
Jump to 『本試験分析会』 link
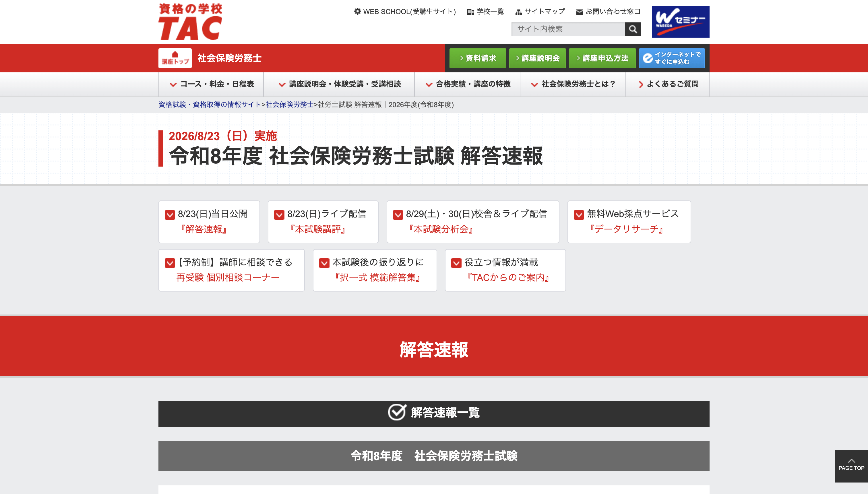[x=441, y=229]
